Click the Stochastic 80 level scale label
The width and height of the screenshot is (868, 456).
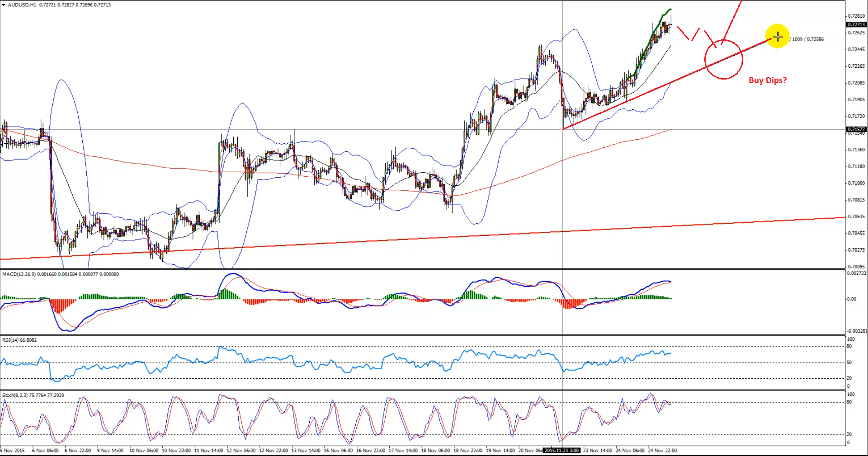(849, 402)
